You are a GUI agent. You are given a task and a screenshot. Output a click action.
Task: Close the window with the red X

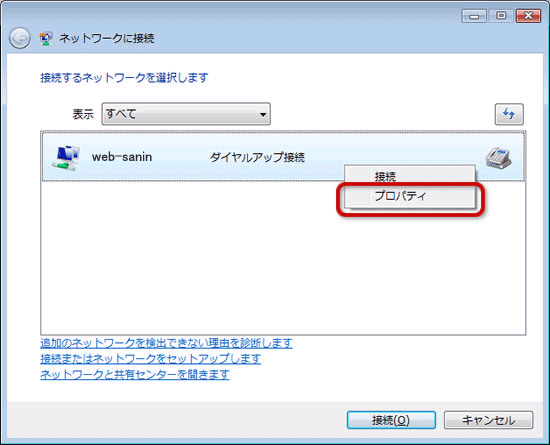(x=528, y=16)
